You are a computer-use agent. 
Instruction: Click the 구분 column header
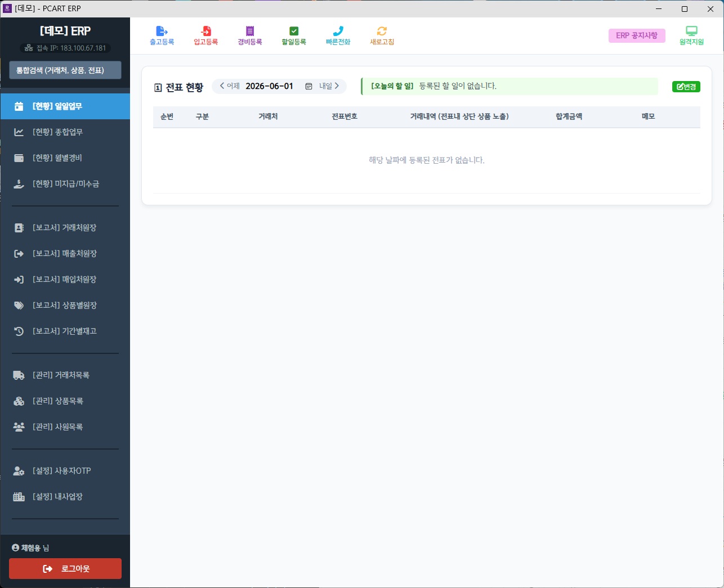coord(202,116)
